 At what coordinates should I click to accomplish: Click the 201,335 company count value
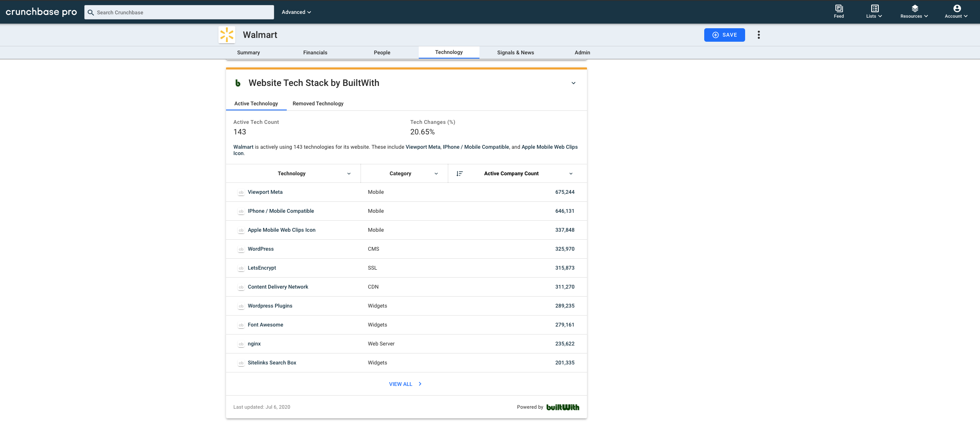click(565, 363)
